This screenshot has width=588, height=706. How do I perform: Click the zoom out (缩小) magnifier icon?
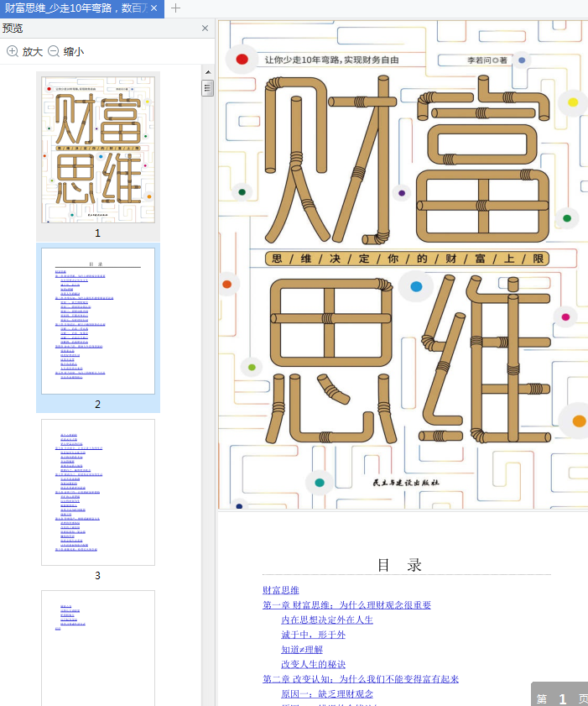(54, 51)
